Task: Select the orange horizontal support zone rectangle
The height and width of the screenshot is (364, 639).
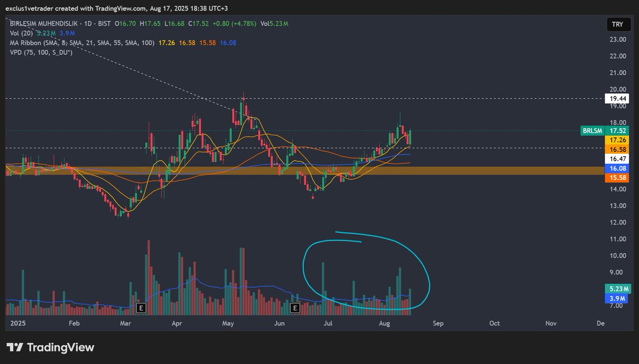Action: pos(305,170)
